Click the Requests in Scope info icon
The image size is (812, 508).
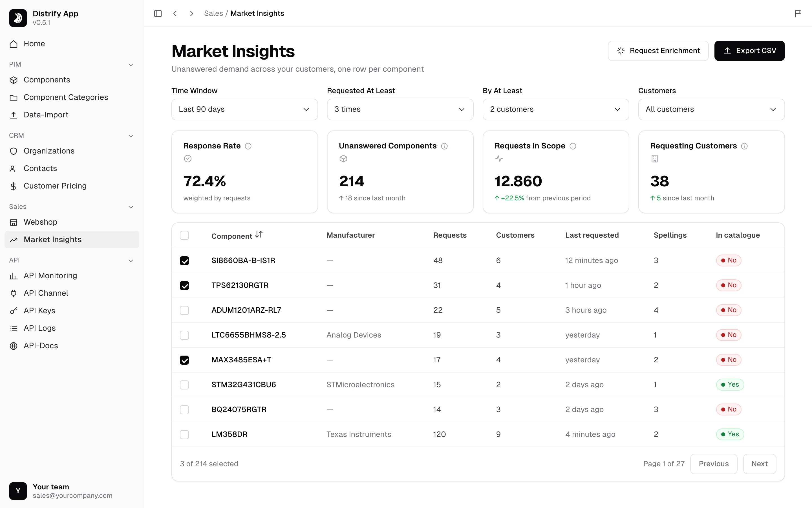[573, 146]
